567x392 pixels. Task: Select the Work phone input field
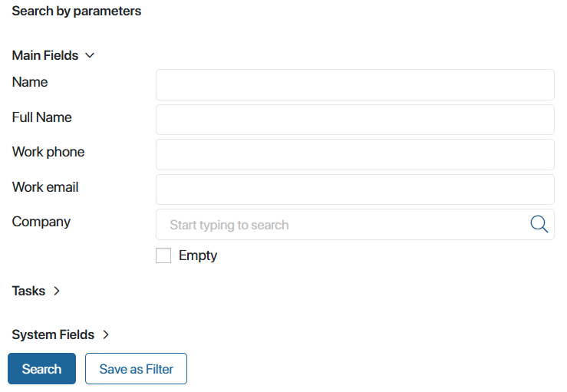pos(355,154)
